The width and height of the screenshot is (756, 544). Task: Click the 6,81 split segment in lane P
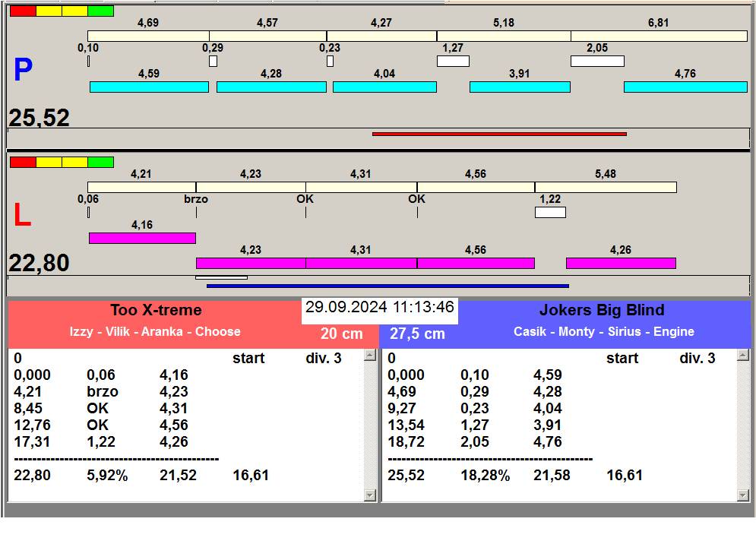(x=659, y=36)
